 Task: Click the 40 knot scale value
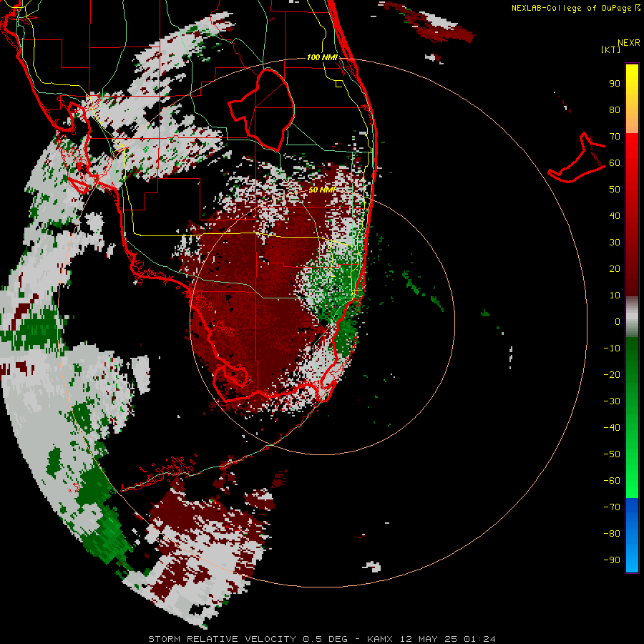[615, 216]
